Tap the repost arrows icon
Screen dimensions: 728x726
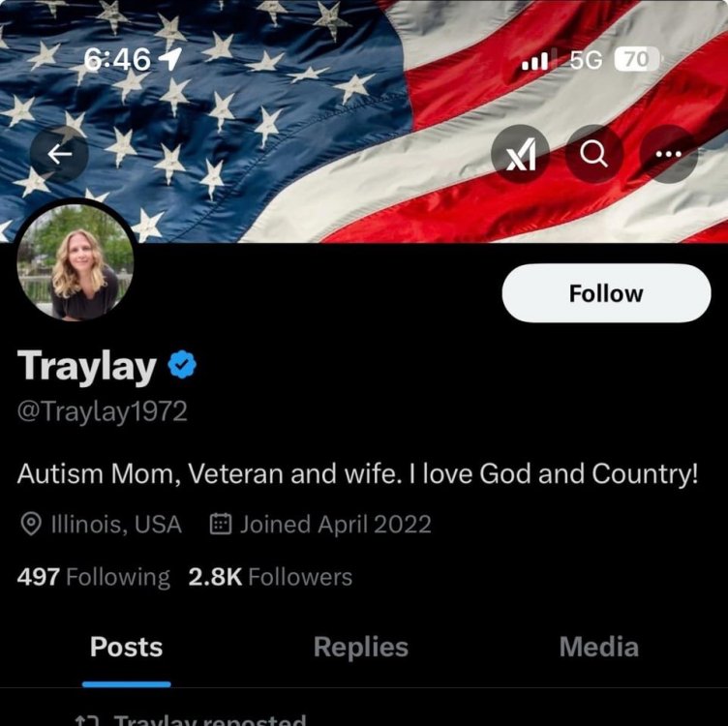[x=87, y=721]
